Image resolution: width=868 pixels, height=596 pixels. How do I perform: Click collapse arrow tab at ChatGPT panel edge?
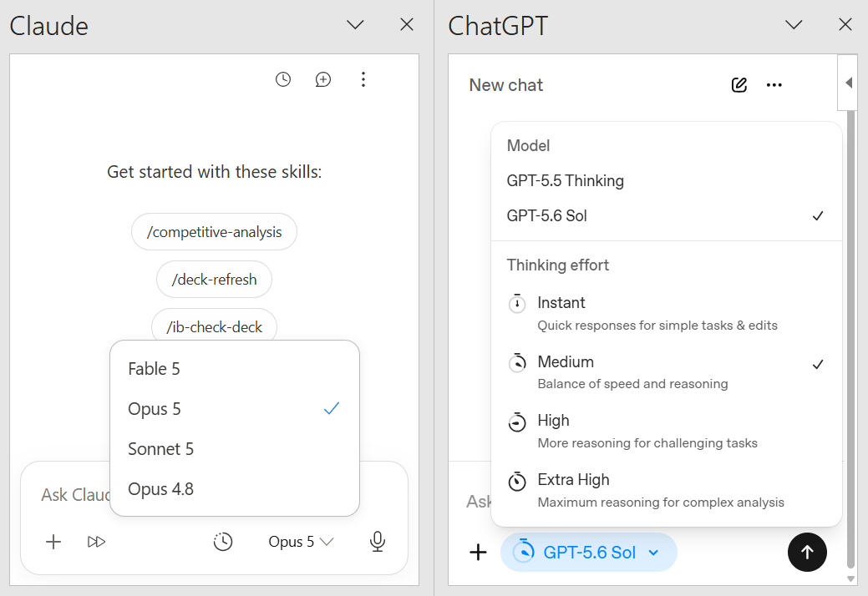pos(848,83)
